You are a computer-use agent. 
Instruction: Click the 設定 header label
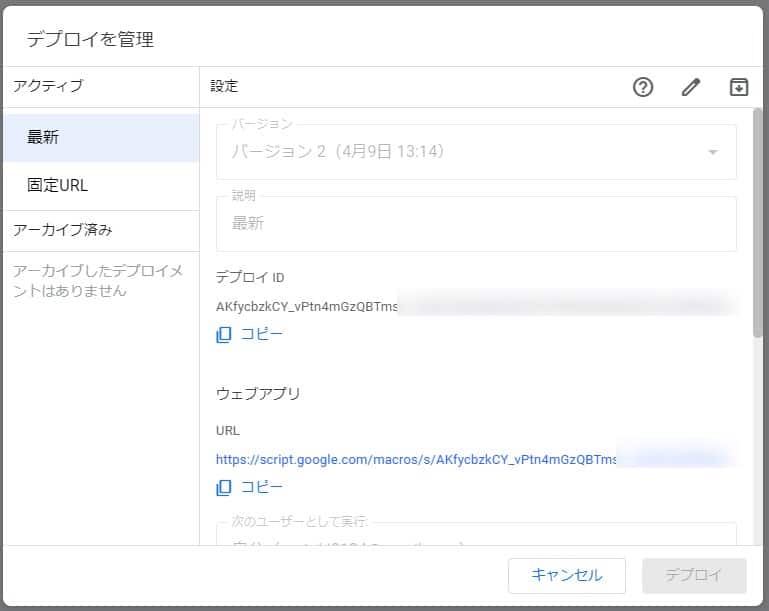click(224, 86)
